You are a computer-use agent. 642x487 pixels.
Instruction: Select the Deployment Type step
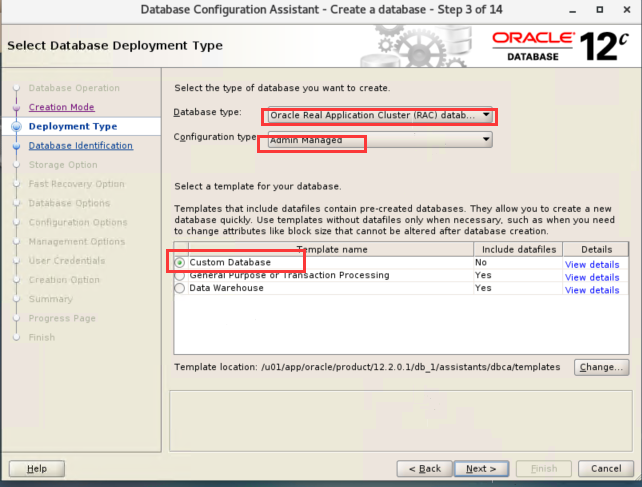click(73, 126)
